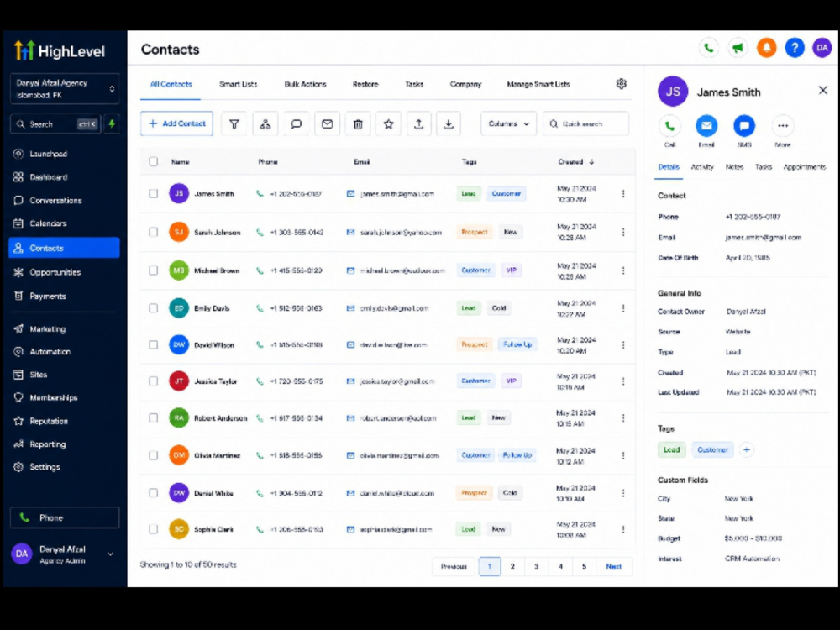Click the send email envelope toolbar icon
The height and width of the screenshot is (630, 840).
pos(327,123)
